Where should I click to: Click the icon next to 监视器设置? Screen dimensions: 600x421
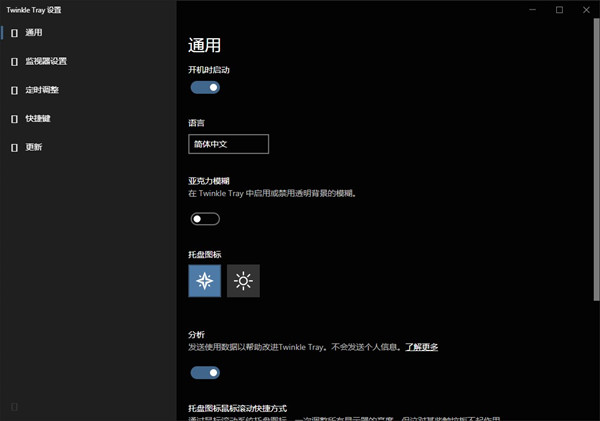point(14,62)
